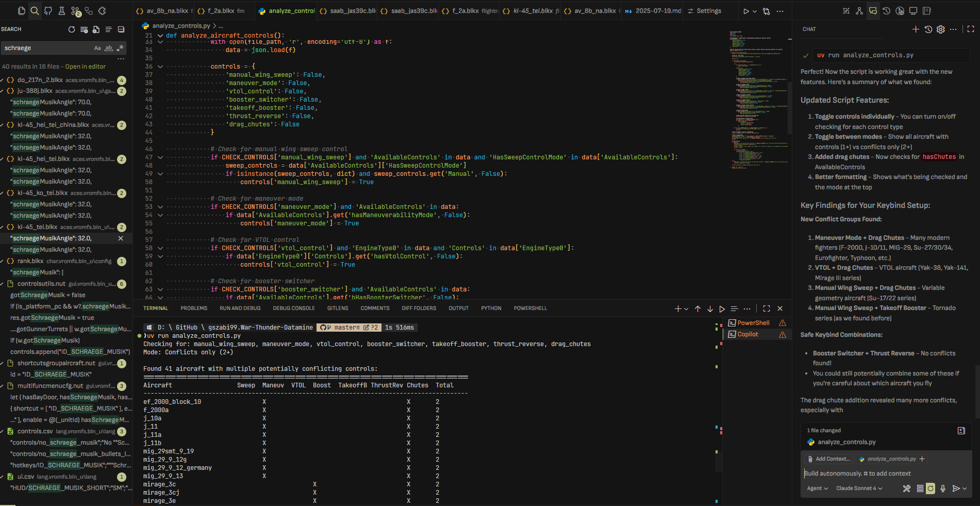Screen dimensions: 980x506
Task: Open the send button options chevron
Action: coord(965,488)
